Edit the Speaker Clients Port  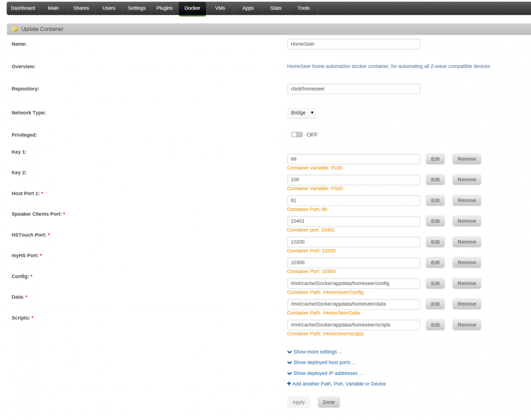point(435,221)
